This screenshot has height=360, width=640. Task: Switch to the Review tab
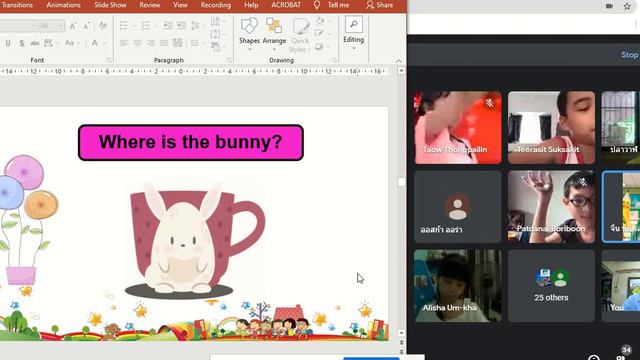click(x=150, y=5)
